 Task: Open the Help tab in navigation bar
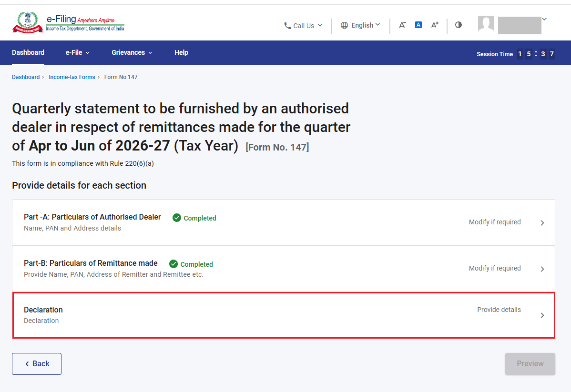coord(181,52)
